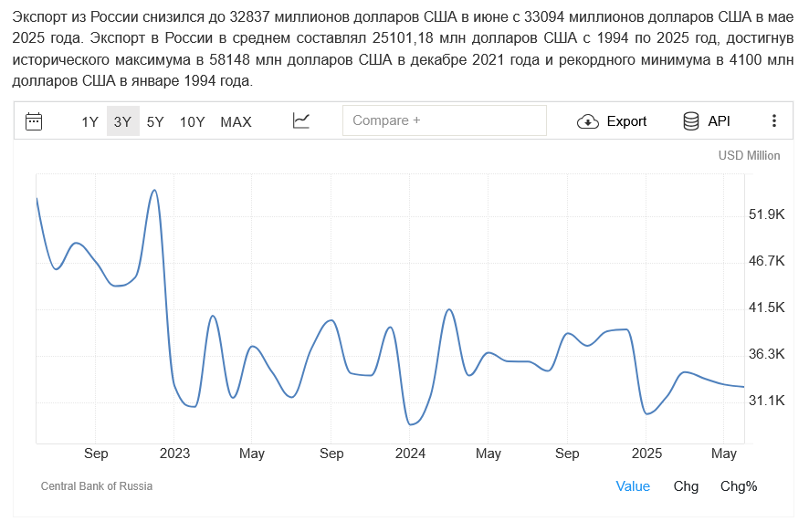Viewport: 809px width, 532px height.
Task: Switch to the Value tab
Action: point(633,486)
